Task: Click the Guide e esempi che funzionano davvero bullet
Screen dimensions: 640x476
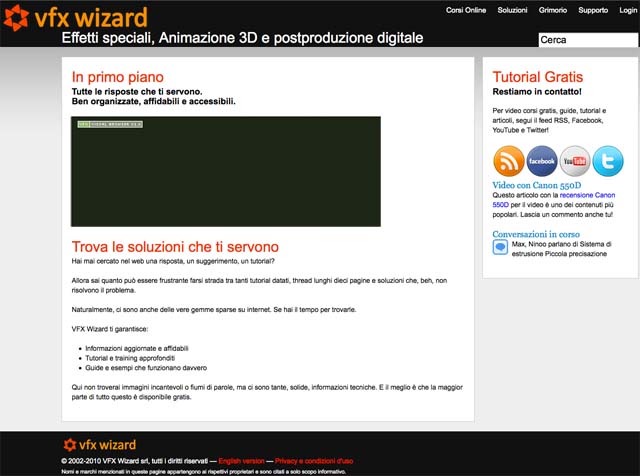Action: 146,368
